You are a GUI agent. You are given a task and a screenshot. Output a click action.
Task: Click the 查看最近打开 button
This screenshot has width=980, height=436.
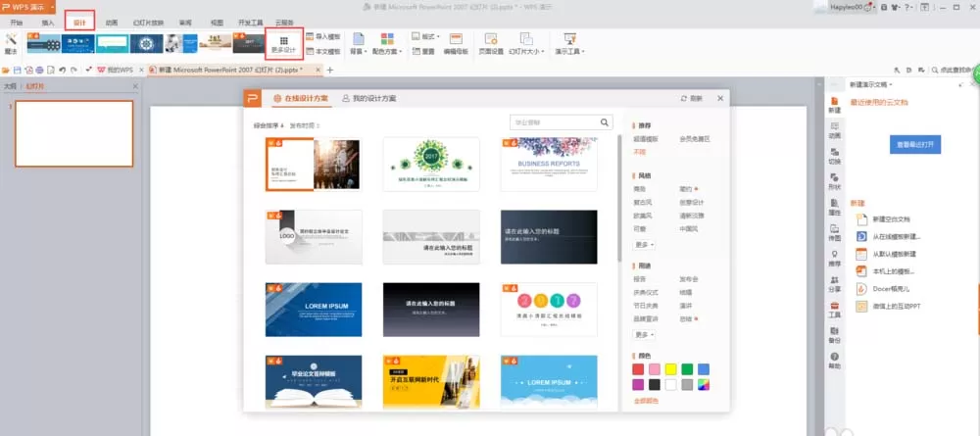click(x=915, y=144)
